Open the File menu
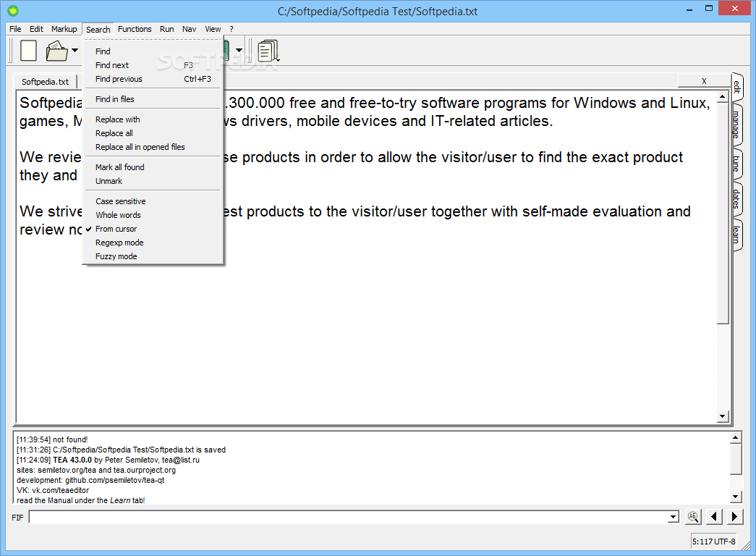This screenshot has width=756, height=556. [15, 29]
